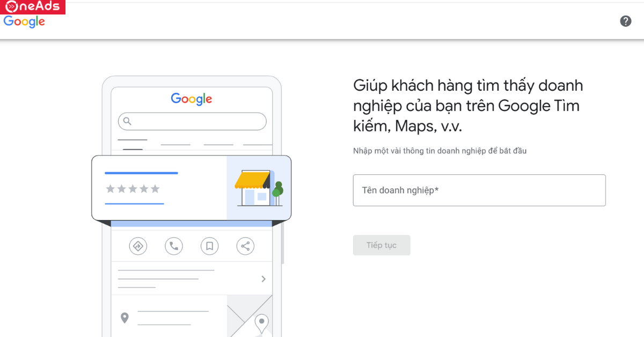
Task: Click the Tiếp tục button
Action: (x=382, y=245)
